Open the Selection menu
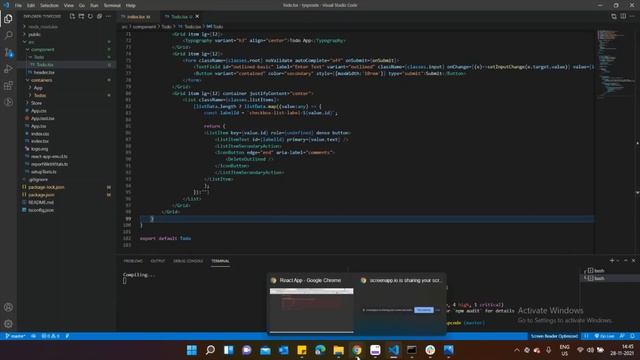 [x=49, y=5]
